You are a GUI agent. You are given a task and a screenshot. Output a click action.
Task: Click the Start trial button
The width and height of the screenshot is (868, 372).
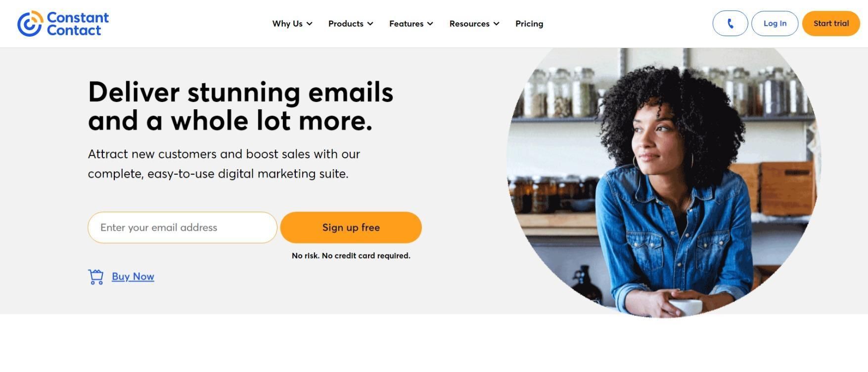[831, 23]
